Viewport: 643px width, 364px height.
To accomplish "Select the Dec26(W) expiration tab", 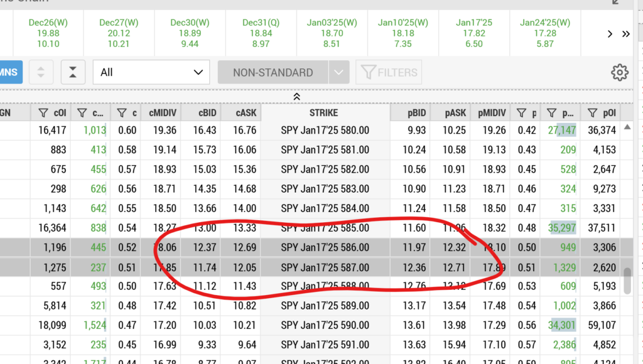I will [x=48, y=33].
